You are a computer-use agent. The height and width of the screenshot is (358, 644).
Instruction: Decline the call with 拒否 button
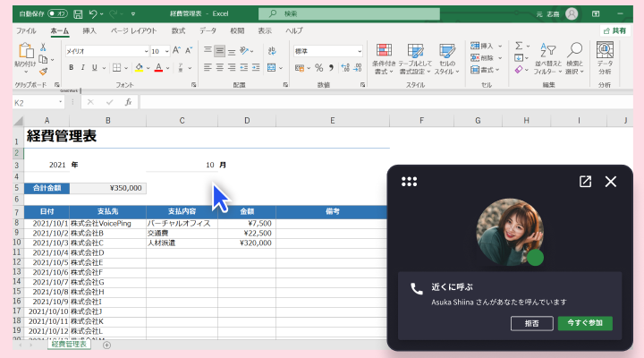(531, 323)
